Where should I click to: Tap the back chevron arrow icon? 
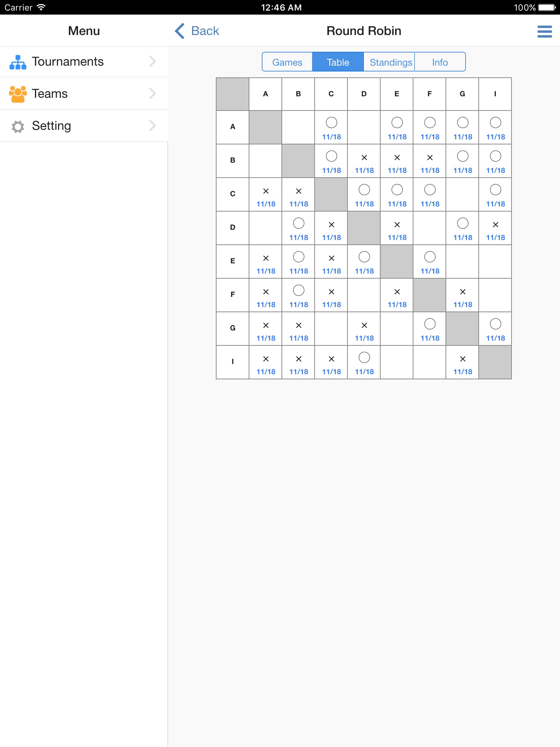click(180, 31)
